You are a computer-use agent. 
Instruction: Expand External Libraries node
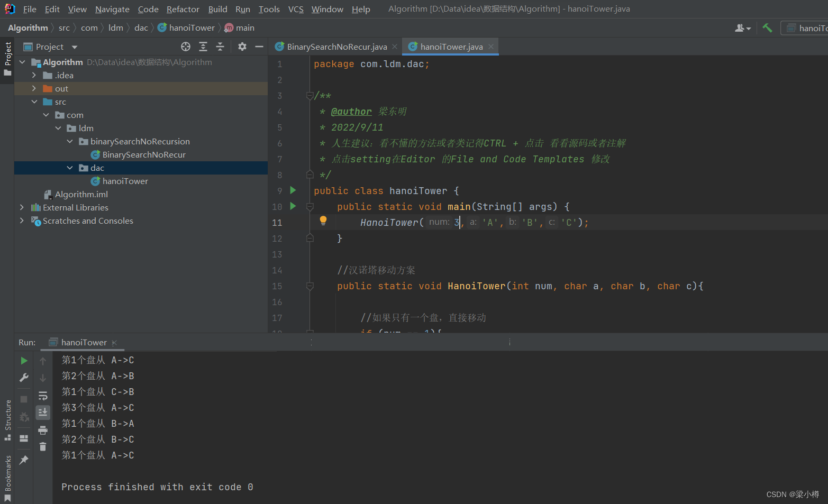coord(22,207)
